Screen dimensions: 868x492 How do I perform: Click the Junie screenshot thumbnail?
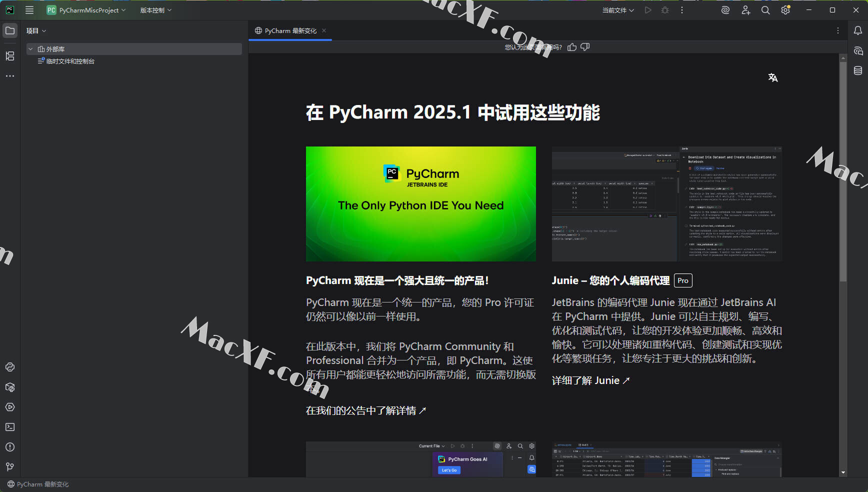667,204
